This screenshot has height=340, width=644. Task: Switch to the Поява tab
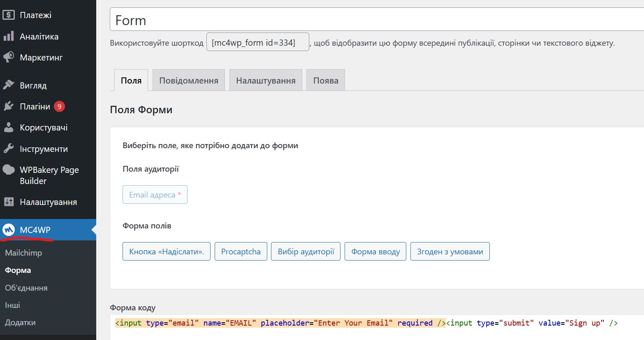tap(326, 80)
